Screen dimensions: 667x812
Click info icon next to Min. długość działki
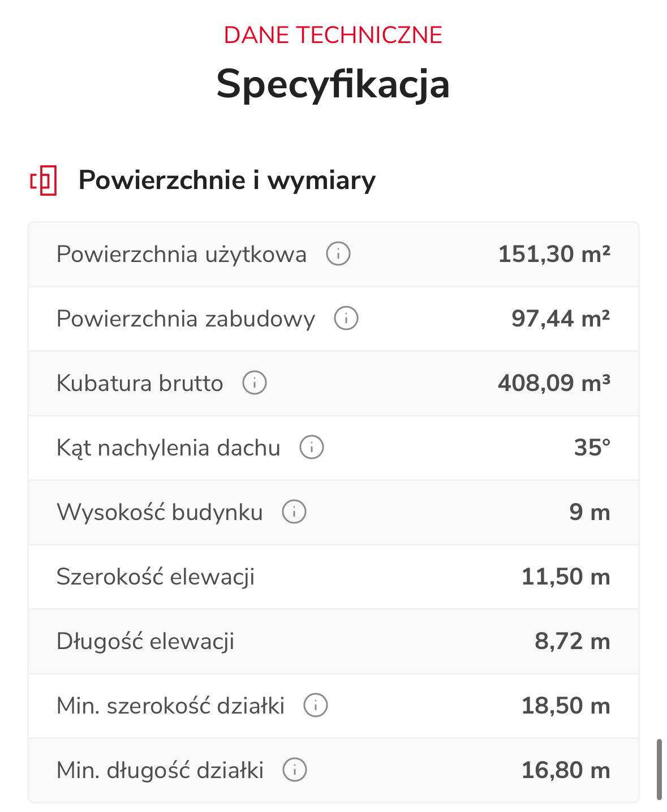pos(295,770)
